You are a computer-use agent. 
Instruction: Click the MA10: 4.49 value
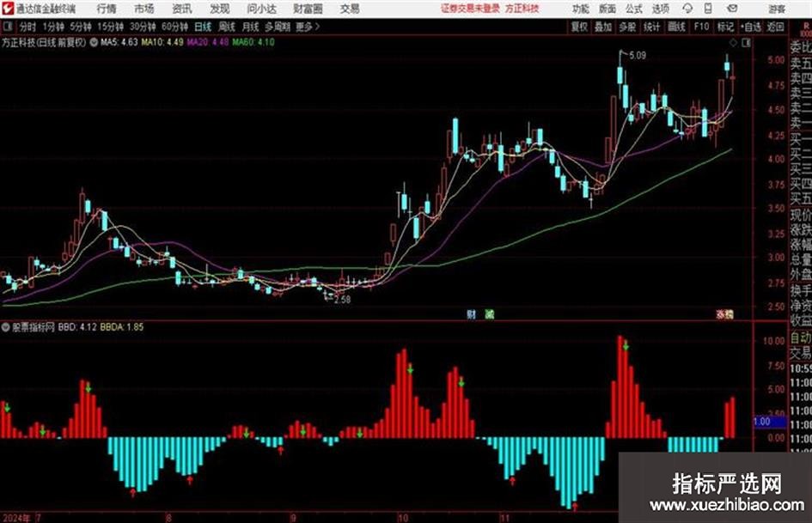[x=162, y=42]
